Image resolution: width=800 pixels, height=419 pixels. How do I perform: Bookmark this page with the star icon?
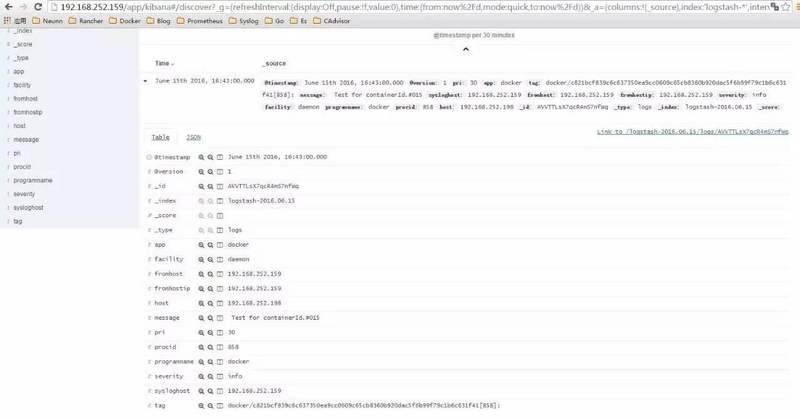coord(785,7)
